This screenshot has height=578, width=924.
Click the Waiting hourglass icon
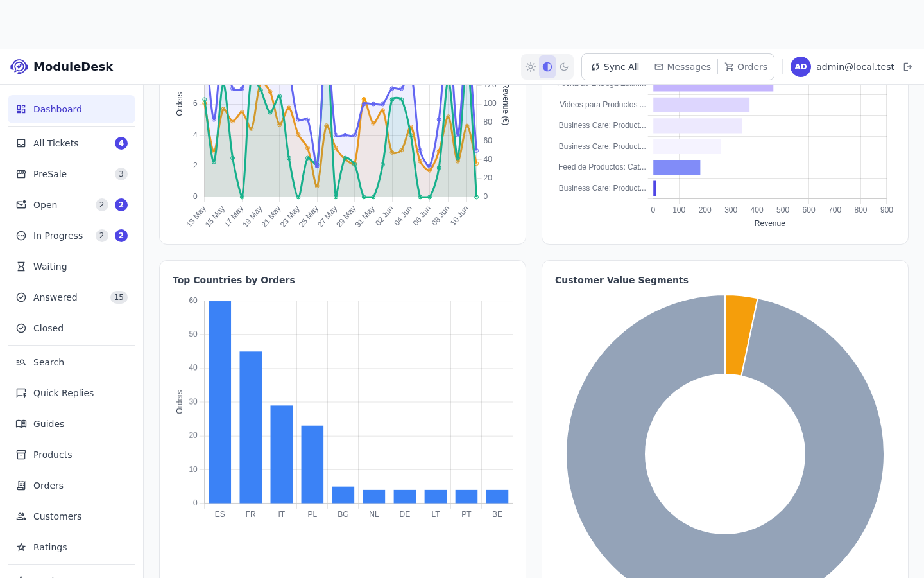coord(21,267)
